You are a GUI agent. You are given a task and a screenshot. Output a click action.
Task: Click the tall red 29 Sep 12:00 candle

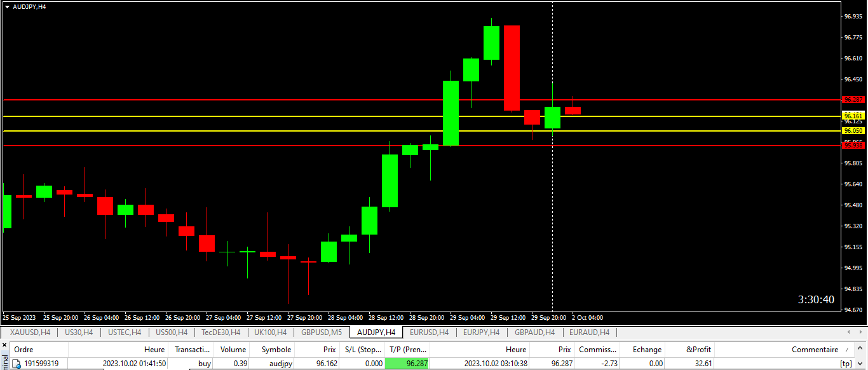point(512,68)
